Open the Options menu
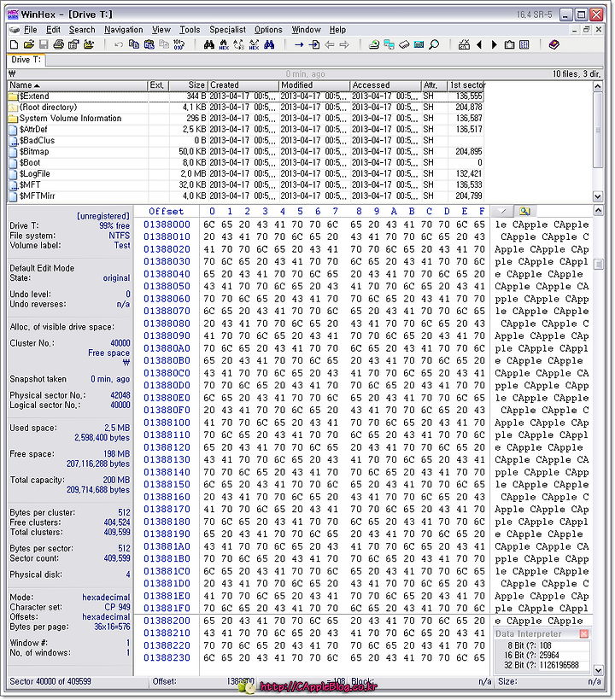Screen dimensions: 615x700 [268, 30]
